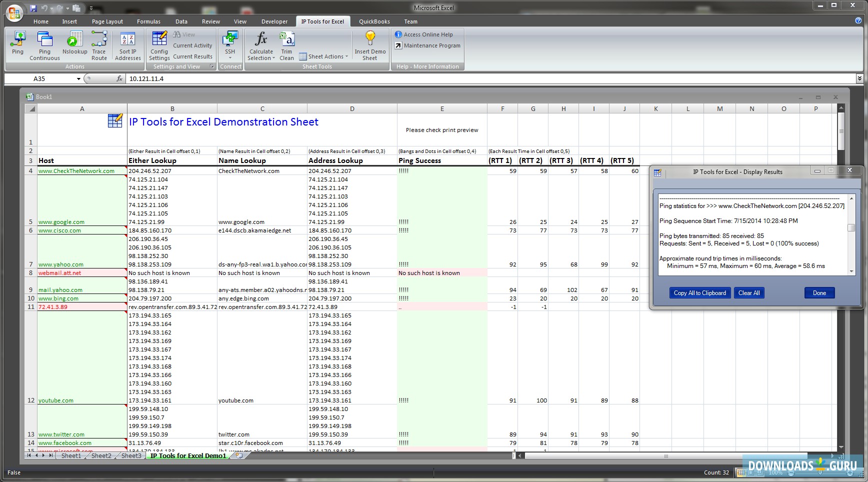Open Config Settings
This screenshot has width=868, height=482.
click(x=158, y=44)
